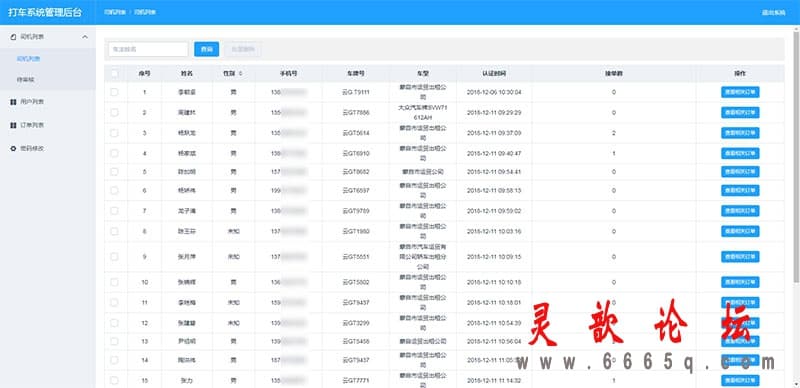This screenshot has height=388, width=800.
Task: View related orders for row 9
Action: [740, 256]
